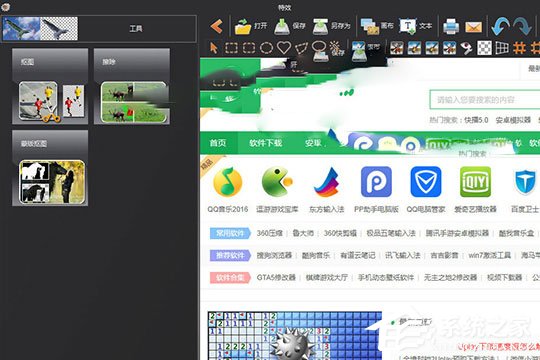Add text with the 文本 tool
This screenshot has height=360, width=540.
point(415,27)
